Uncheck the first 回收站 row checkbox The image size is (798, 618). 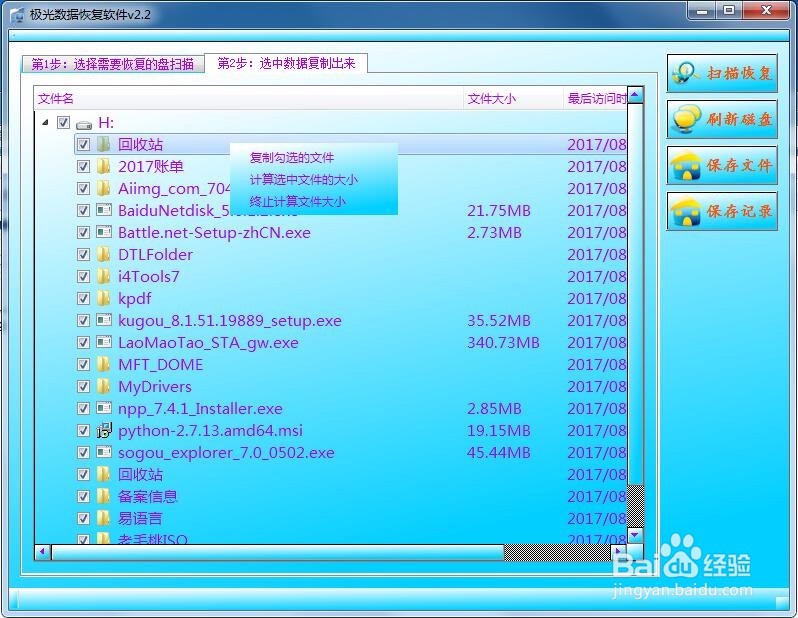tap(83, 145)
